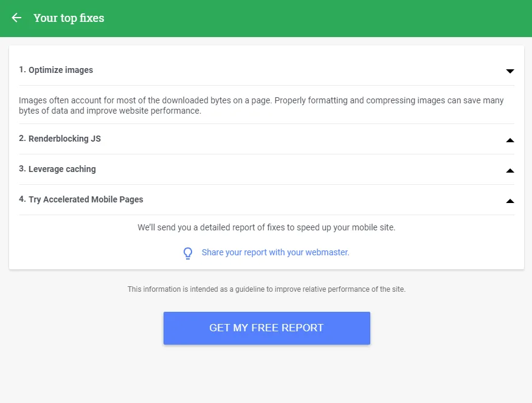
Task: Click the 'We'll send you a detailed report' text
Action: coord(266,227)
